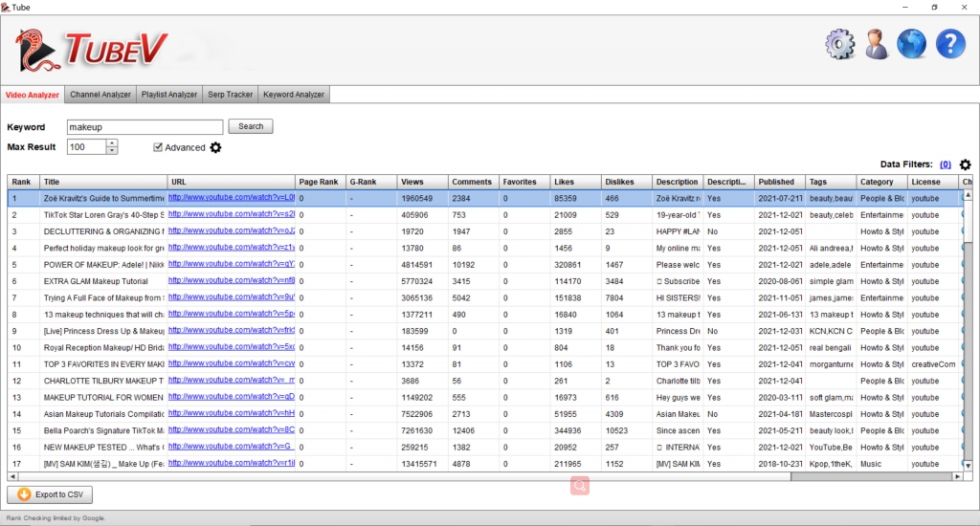The height and width of the screenshot is (526, 980).
Task: Click the 'Rank Checking limited by Google' status text
Action: click(56, 518)
